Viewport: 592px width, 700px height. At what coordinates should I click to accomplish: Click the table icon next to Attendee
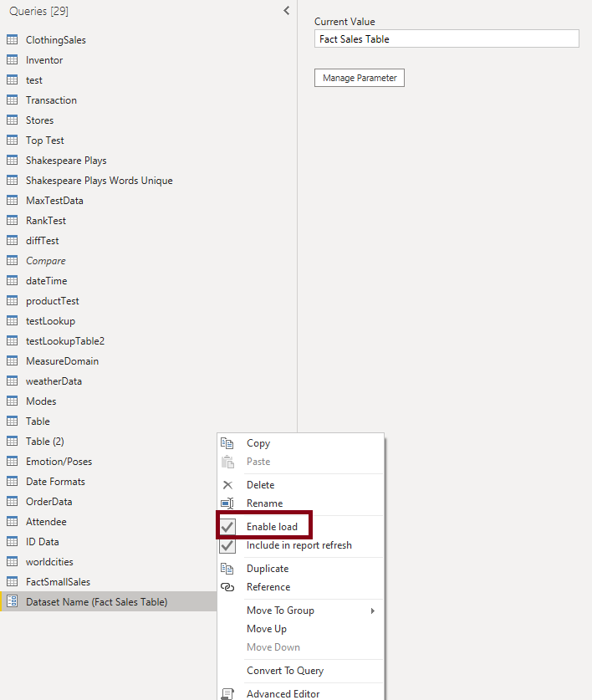pyautogui.click(x=12, y=521)
